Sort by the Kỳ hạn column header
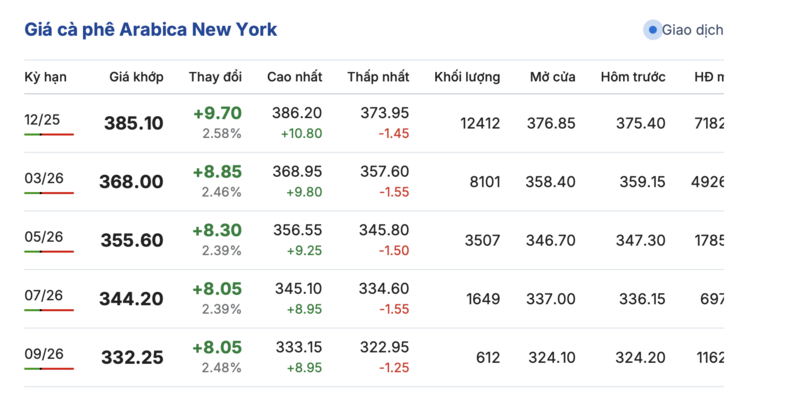This screenshot has width=800, height=405. point(44,77)
